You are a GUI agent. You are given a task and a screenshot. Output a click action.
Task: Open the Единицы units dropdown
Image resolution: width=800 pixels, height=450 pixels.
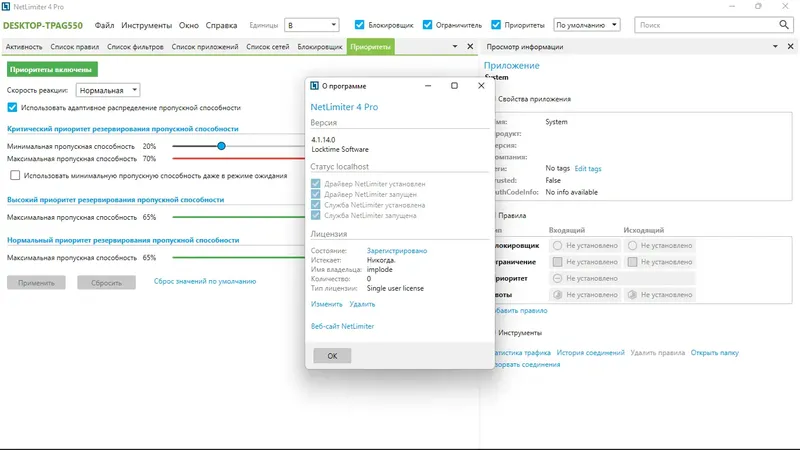coord(312,24)
